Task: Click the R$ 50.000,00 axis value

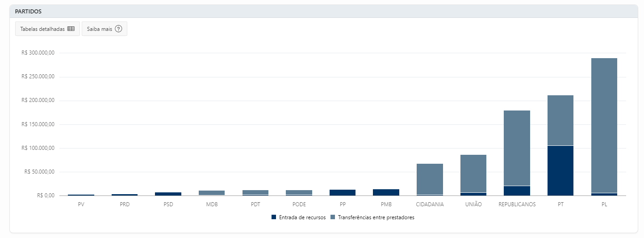Action: pos(39,172)
